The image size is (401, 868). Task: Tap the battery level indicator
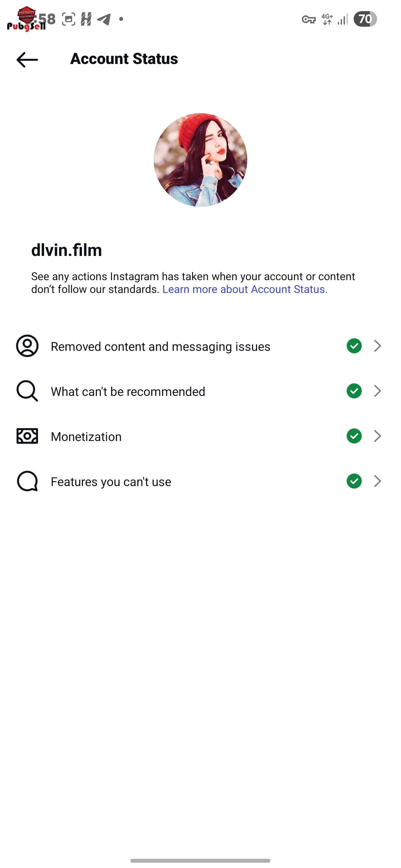pyautogui.click(x=365, y=19)
